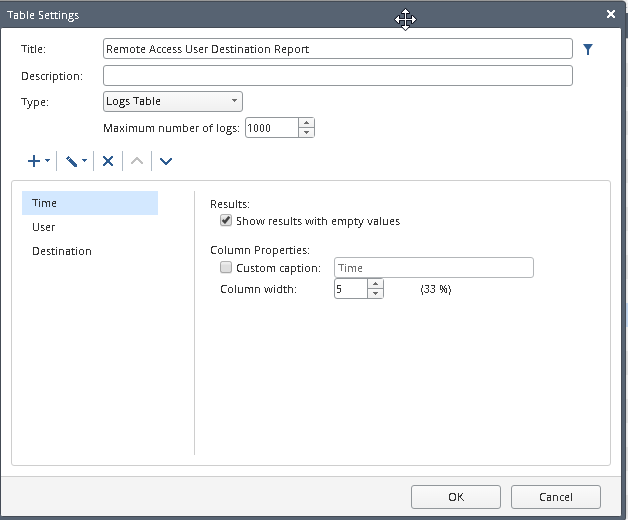628x520 pixels.
Task: Move the column down with chevron
Action: (x=166, y=161)
